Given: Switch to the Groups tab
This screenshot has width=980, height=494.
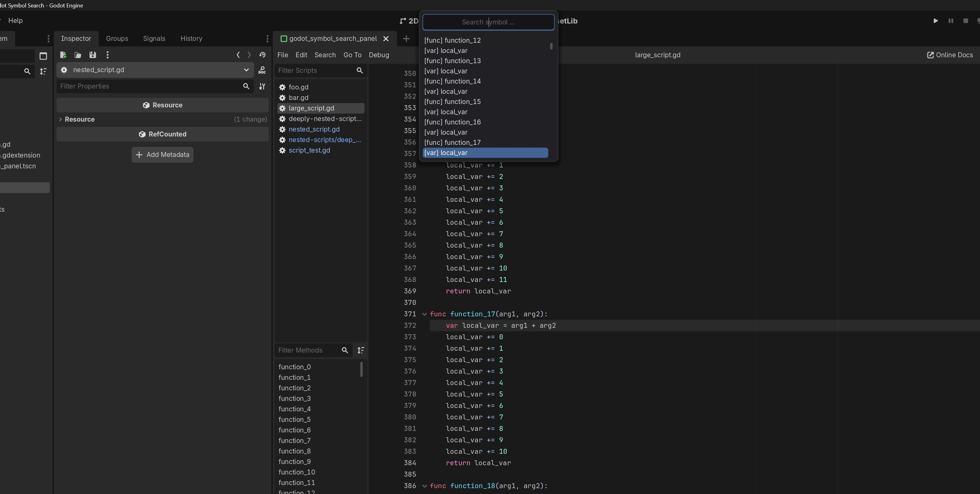Looking at the screenshot, I should [x=117, y=38].
